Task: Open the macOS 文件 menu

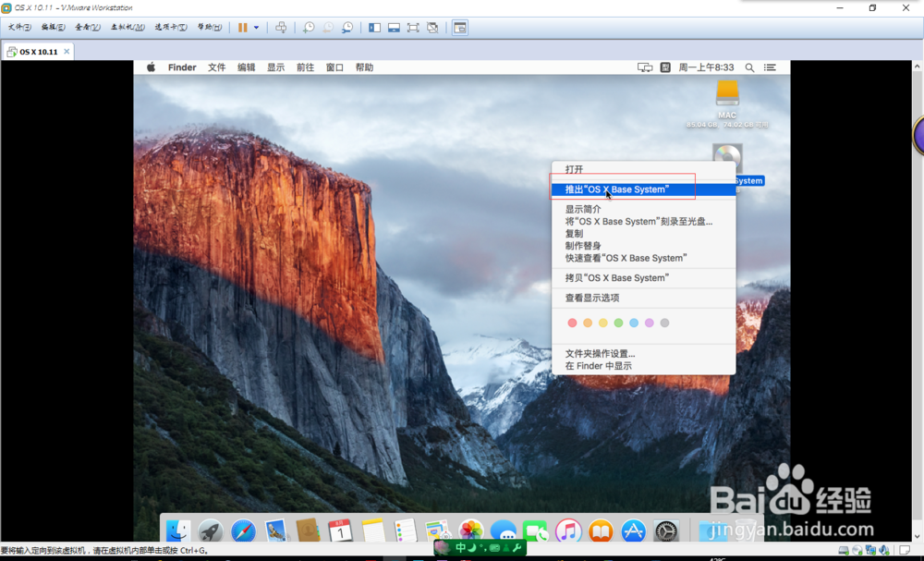Action: [217, 67]
